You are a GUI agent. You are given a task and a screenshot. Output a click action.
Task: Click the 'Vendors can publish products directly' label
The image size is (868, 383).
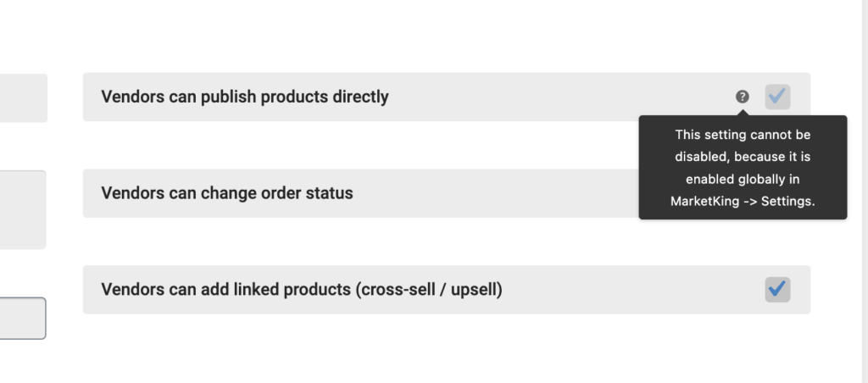coord(245,97)
